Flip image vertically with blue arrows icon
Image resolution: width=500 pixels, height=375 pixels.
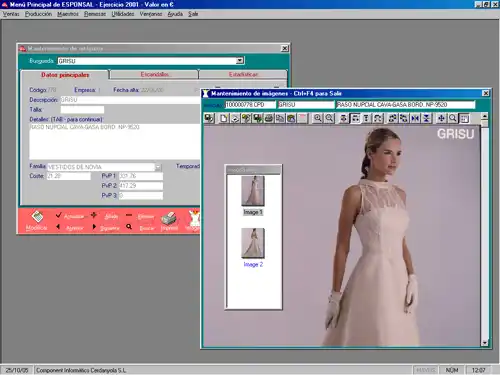tap(427, 118)
